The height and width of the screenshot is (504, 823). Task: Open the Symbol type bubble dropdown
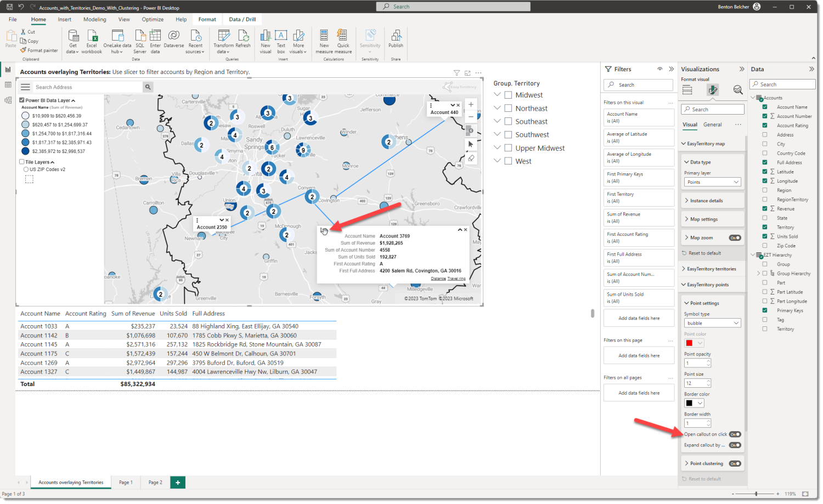[712, 322]
